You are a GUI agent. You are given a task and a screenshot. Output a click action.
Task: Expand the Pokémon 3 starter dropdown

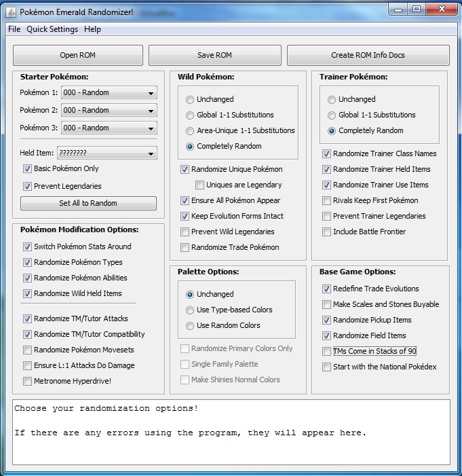109,128
